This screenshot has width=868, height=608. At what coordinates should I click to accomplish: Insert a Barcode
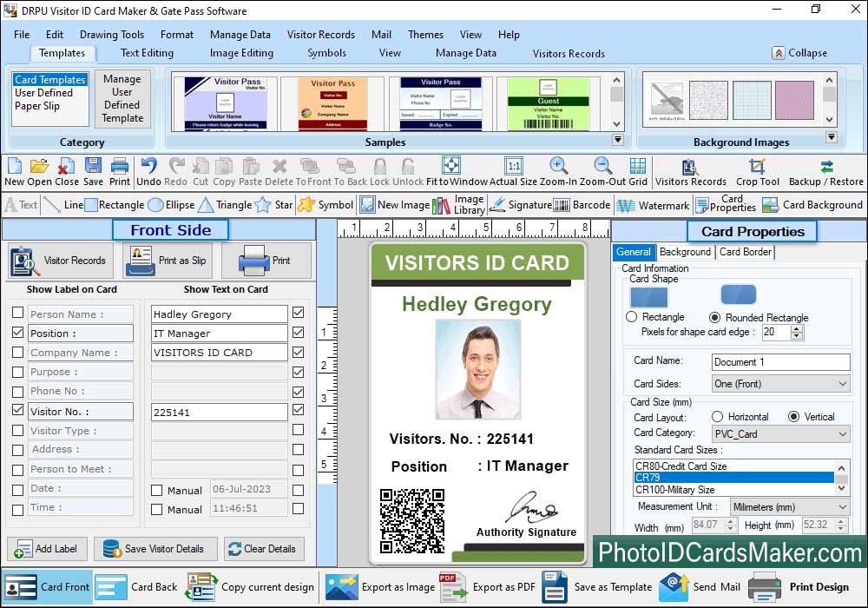[582, 205]
